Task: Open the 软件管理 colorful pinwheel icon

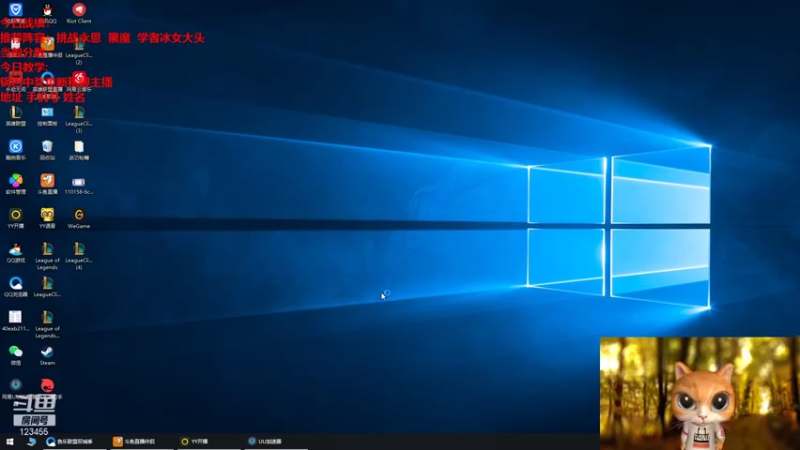Action: 16,184
